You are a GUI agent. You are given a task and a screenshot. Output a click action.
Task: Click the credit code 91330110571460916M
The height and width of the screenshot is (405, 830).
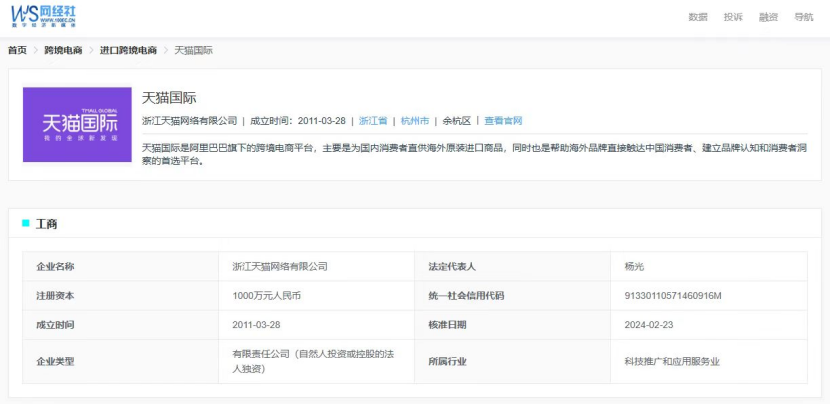(x=673, y=296)
